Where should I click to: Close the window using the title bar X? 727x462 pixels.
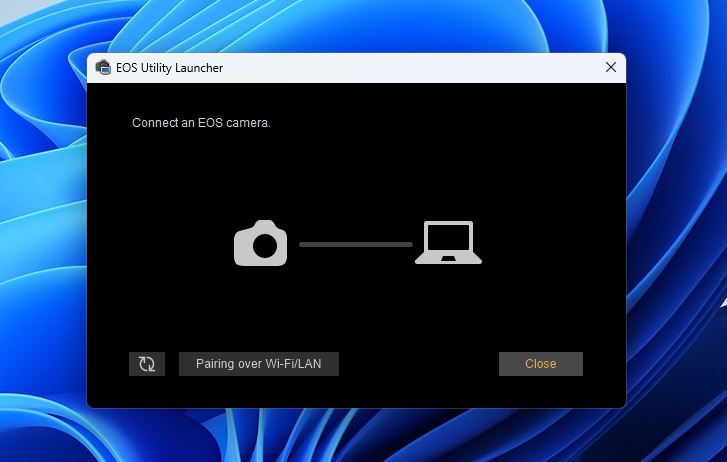click(610, 68)
